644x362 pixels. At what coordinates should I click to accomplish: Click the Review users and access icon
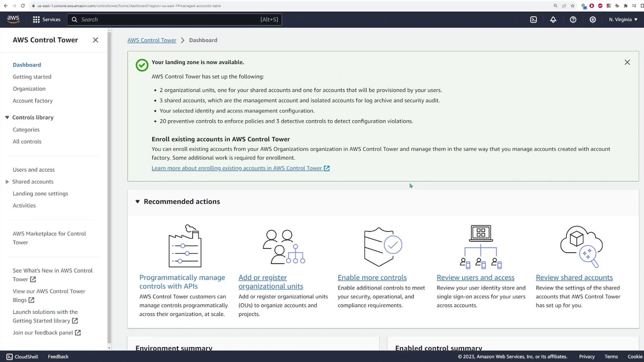pos(480,247)
